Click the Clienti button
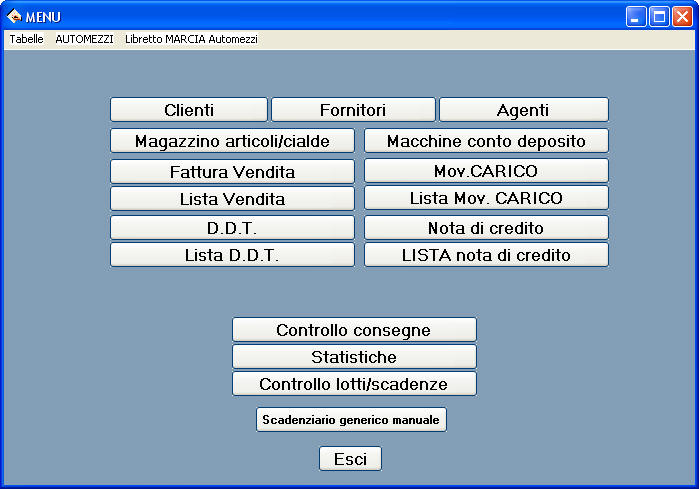Viewport: 699px width, 489px height. (x=189, y=110)
